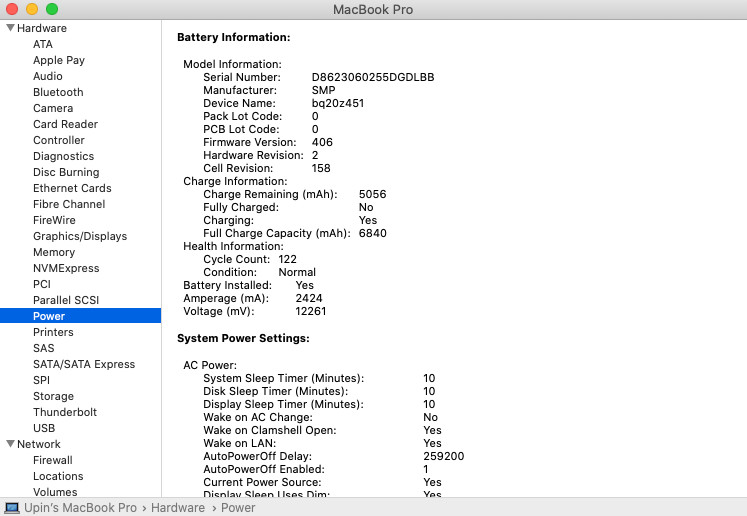
Task: Click amperage value 2424
Action: [x=309, y=298]
